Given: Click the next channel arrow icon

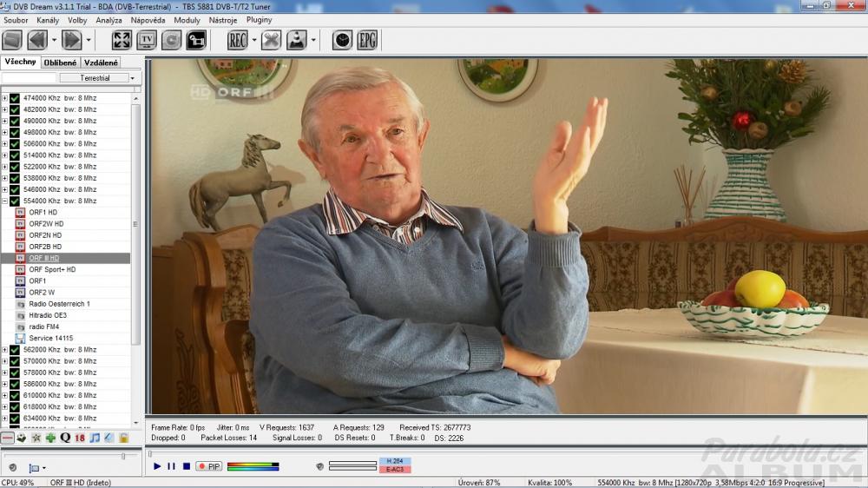Looking at the screenshot, I should pyautogui.click(x=71, y=40).
